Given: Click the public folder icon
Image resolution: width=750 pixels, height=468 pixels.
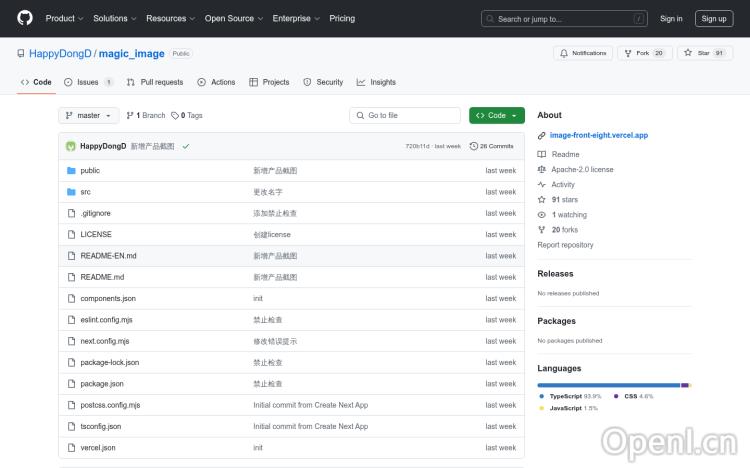Looking at the screenshot, I should click(71, 170).
